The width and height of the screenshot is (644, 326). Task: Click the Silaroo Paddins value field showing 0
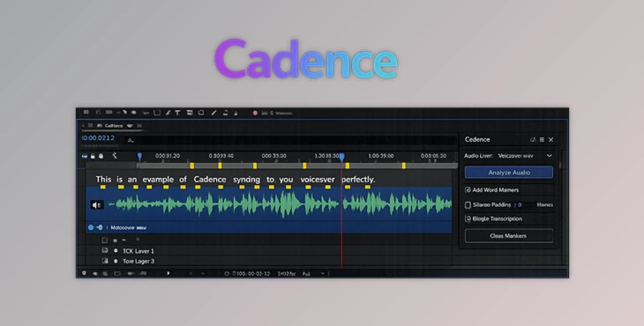(520, 204)
